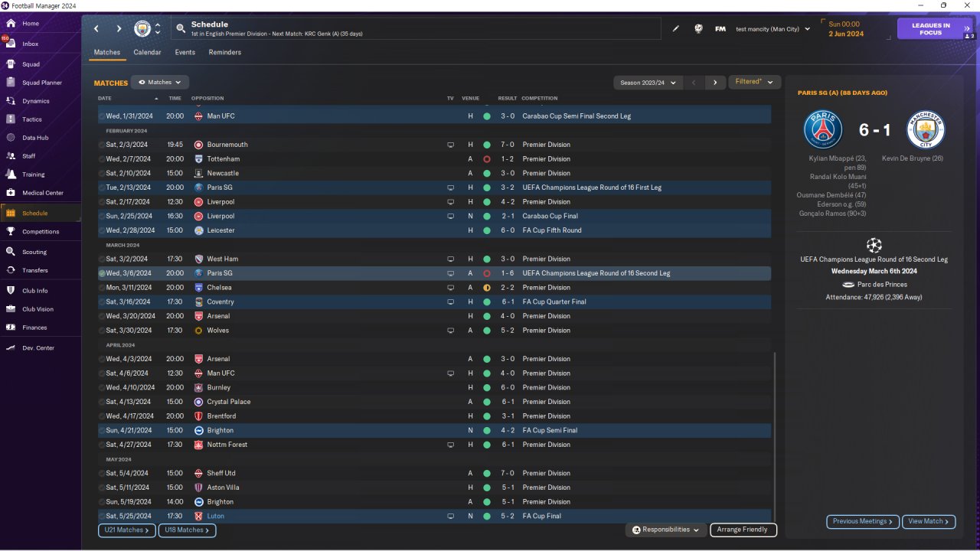Open the Staff section
The height and width of the screenshot is (551, 980).
(x=29, y=156)
